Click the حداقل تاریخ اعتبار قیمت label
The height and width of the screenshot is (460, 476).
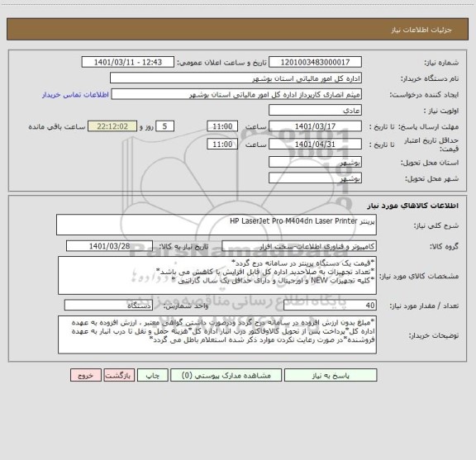pos(431,145)
